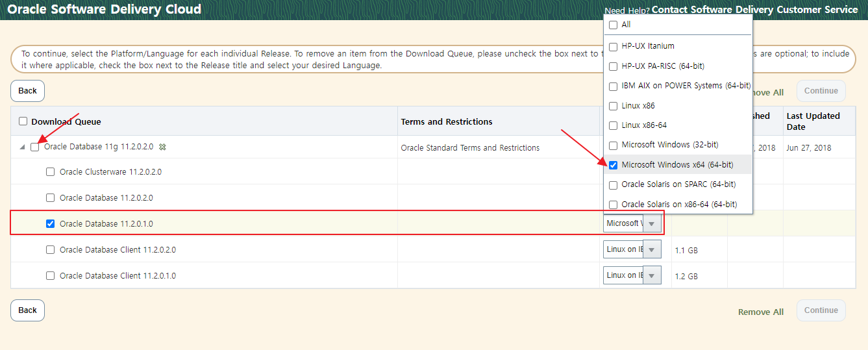
Task: Click Oracle Clusterware 11.2.0.2.0 label
Action: click(x=110, y=172)
